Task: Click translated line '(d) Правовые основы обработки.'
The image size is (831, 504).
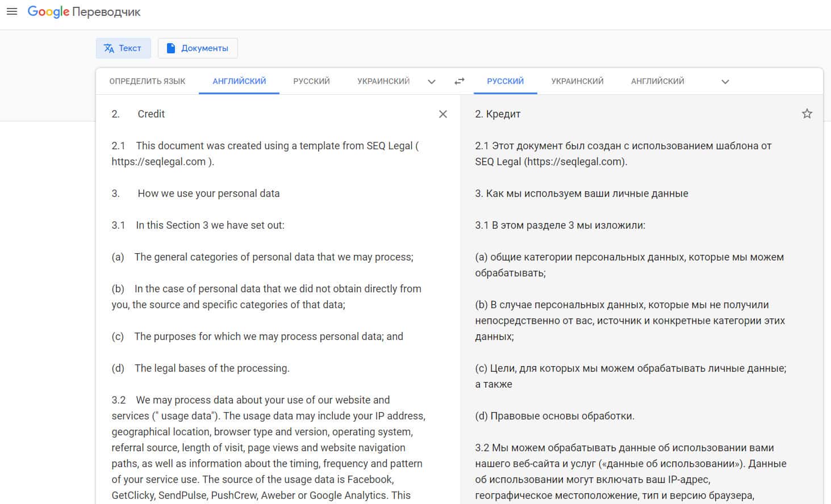Action: coord(554,416)
